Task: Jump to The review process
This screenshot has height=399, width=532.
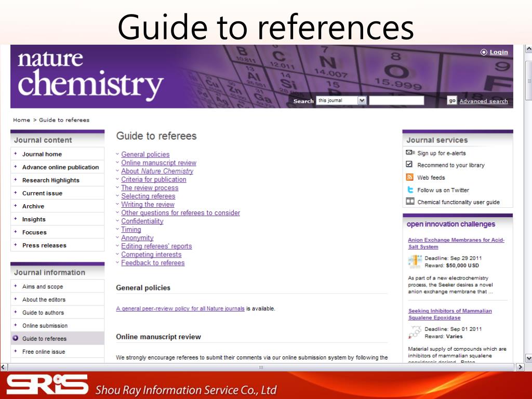Action: coord(150,188)
